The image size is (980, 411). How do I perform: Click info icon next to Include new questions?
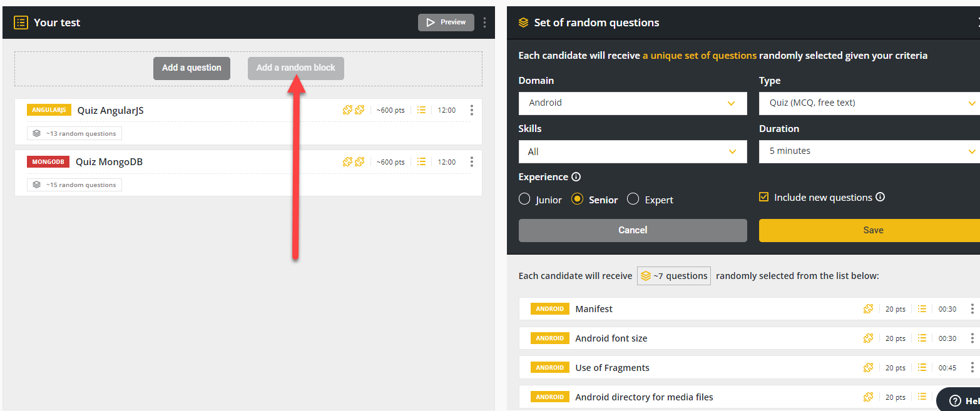point(880,197)
